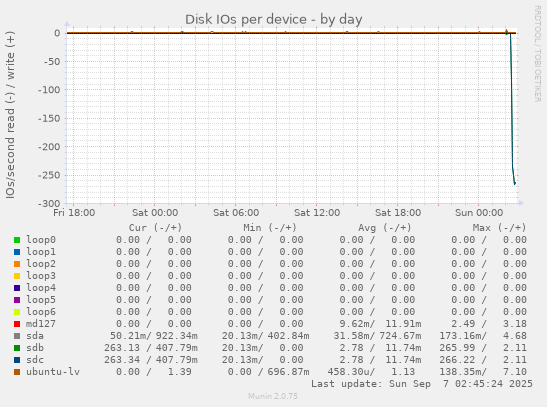Select the loop1 device label
Viewport: 547px width, 407px height.
(41, 252)
